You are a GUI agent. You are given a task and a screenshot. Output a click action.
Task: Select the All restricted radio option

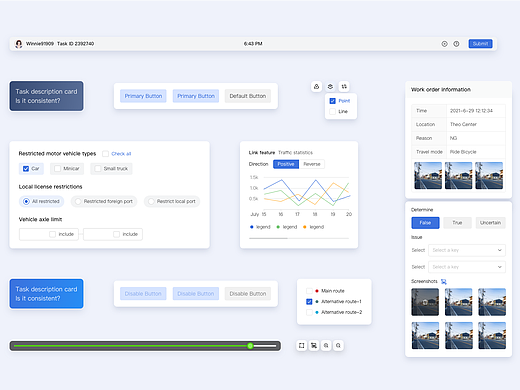26,201
